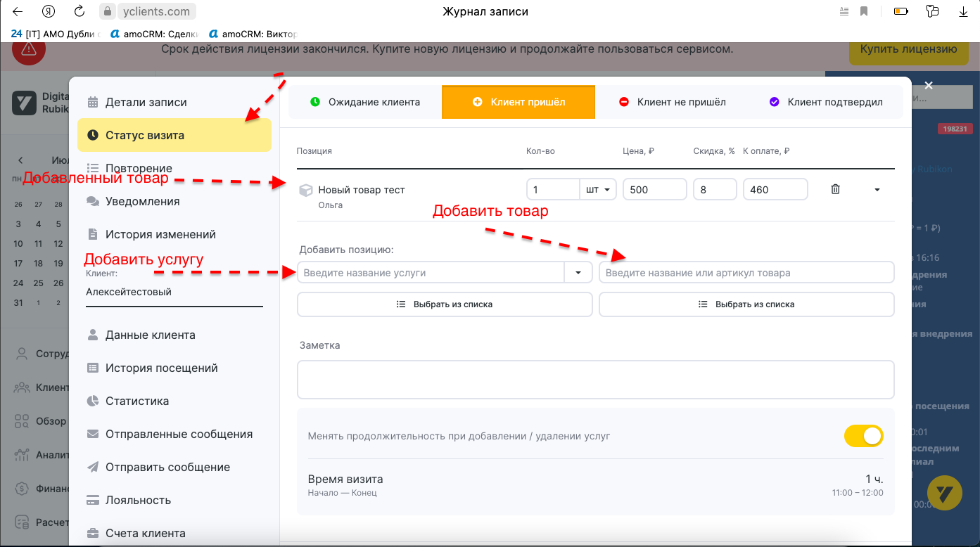The width and height of the screenshot is (980, 547).
Task: Open Отправить сообщение section
Action: click(x=174, y=467)
